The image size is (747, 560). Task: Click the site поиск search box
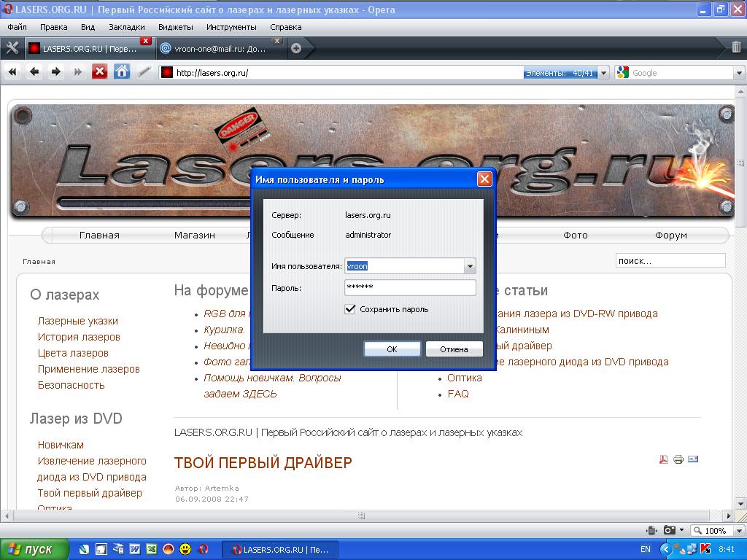click(x=671, y=261)
